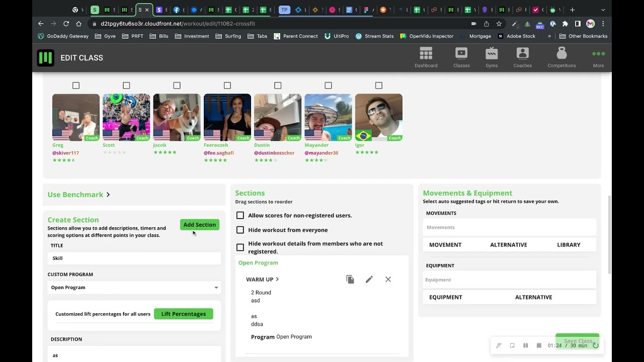The height and width of the screenshot is (362, 644).
Task: Remove Warm Up section with X icon
Action: click(388, 280)
